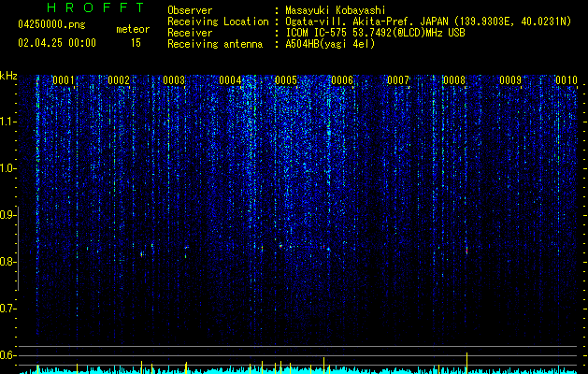Viewport: 588px width, 374px height.
Task: Click the Ogata-vill. Akita-Pref. JAPAN location text
Action: [x=428, y=22]
